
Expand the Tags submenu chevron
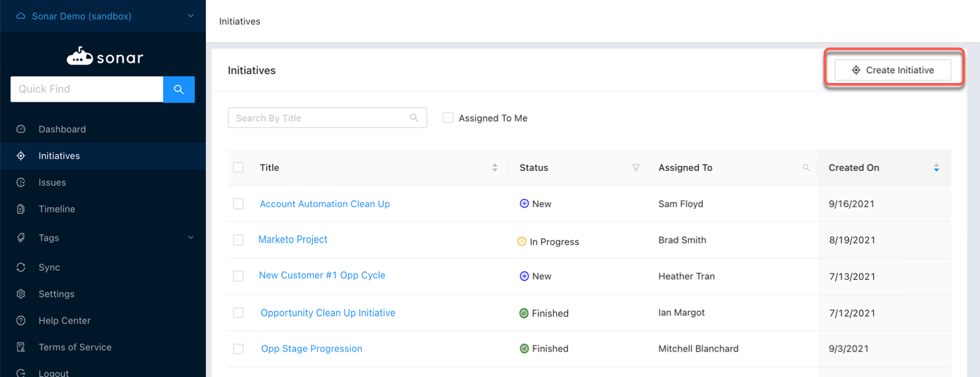click(191, 238)
